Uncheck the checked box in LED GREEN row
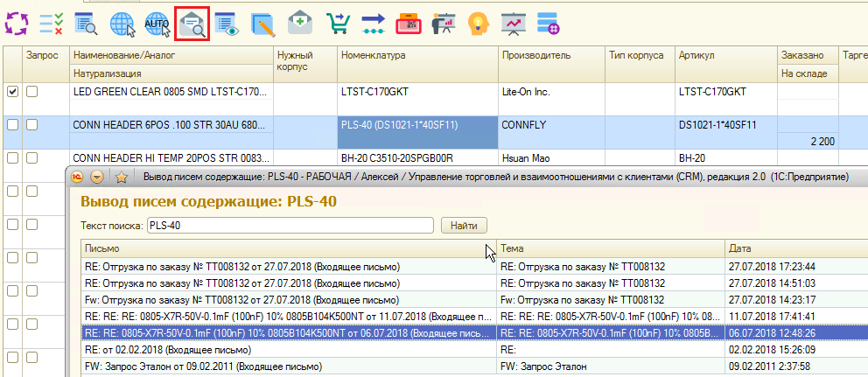Viewport: 868px width, 377px height. click(x=12, y=92)
